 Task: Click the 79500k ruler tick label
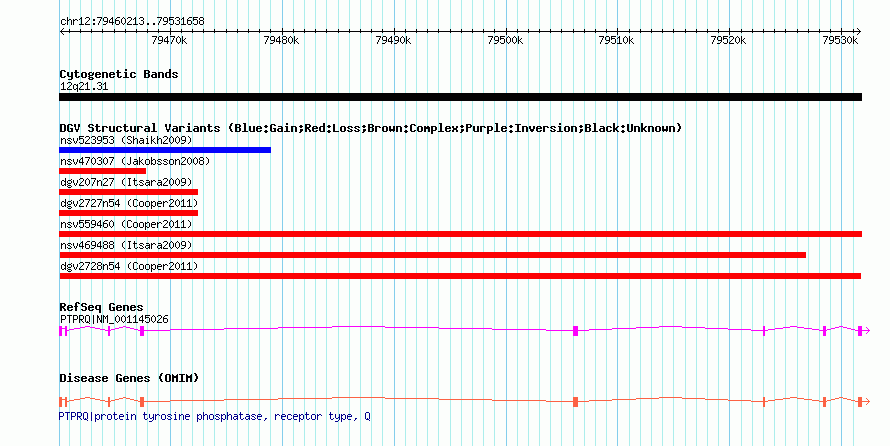505,40
